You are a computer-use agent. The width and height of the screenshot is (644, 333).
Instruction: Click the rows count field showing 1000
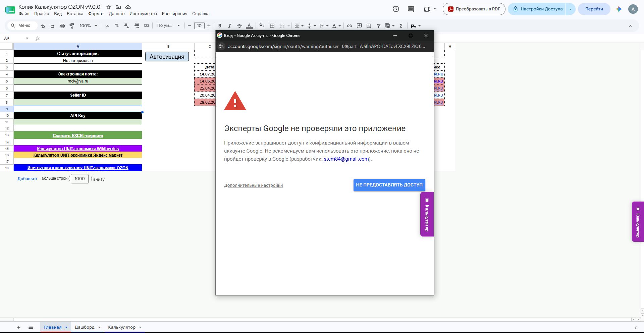tap(79, 179)
